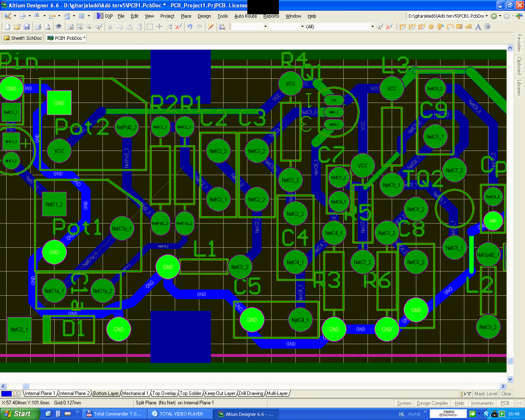
Task: Cut the selection with the scissors icon
Action: click(110, 27)
